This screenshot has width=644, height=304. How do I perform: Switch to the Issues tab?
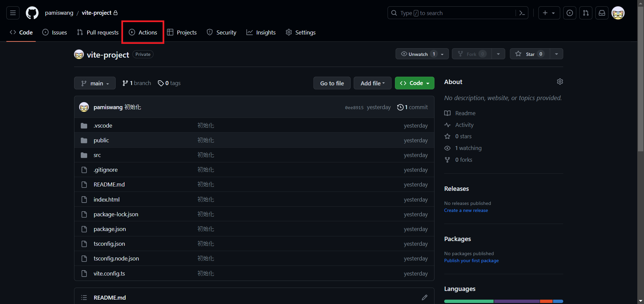[55, 32]
